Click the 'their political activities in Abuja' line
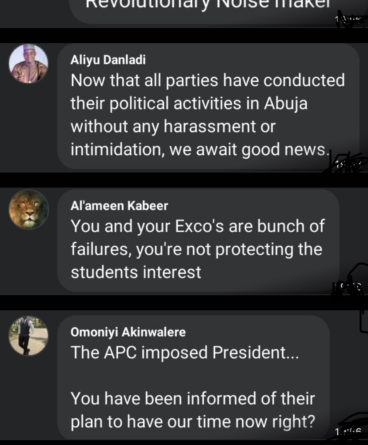368x445 pixels. 189,104
